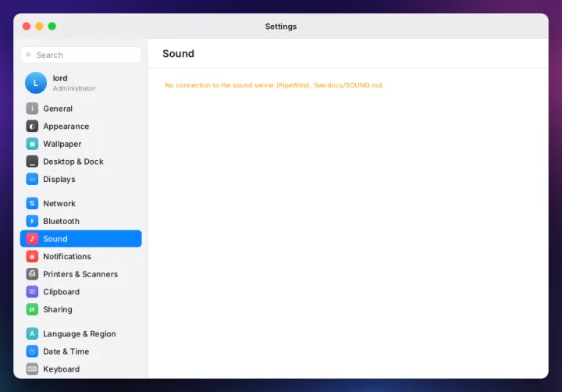Viewport: 562px width, 392px height.
Task: Click the Appearance sidebar icon
Action: click(32, 127)
